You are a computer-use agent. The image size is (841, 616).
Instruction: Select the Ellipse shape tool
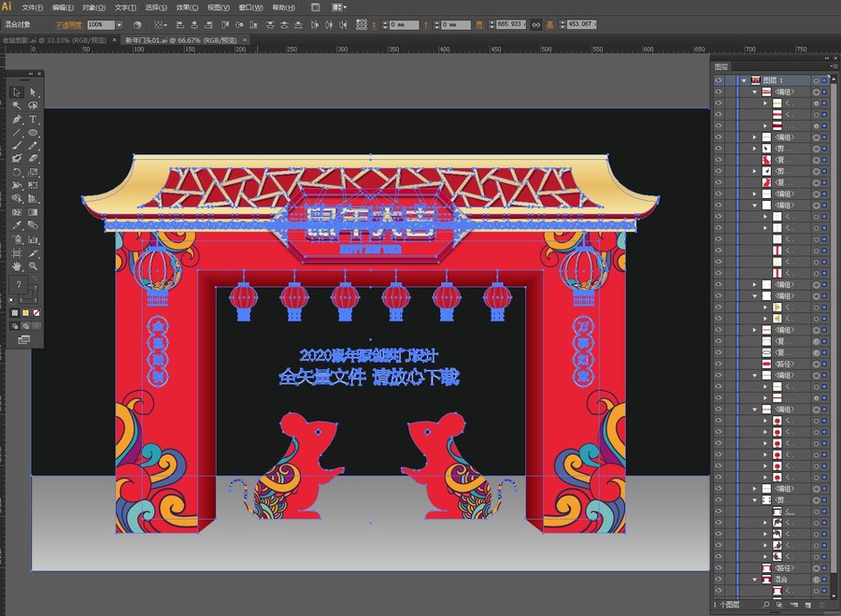coord(33,133)
